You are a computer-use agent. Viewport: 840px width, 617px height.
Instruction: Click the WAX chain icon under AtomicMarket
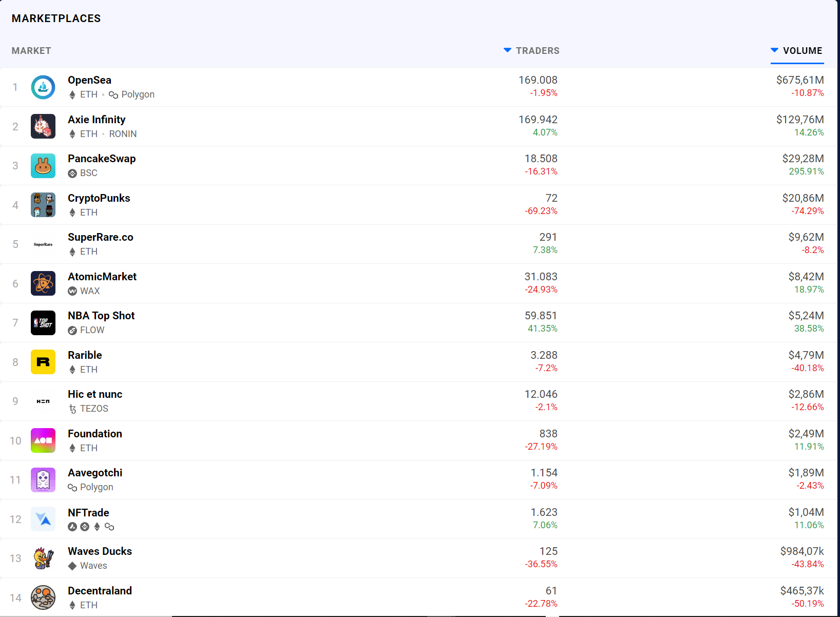[72, 291]
